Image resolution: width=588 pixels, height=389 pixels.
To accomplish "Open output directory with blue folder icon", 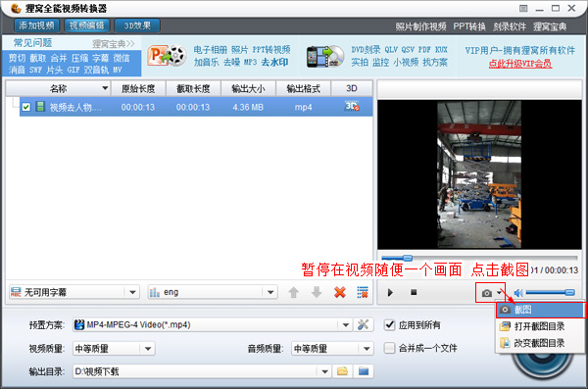I will (x=364, y=371).
